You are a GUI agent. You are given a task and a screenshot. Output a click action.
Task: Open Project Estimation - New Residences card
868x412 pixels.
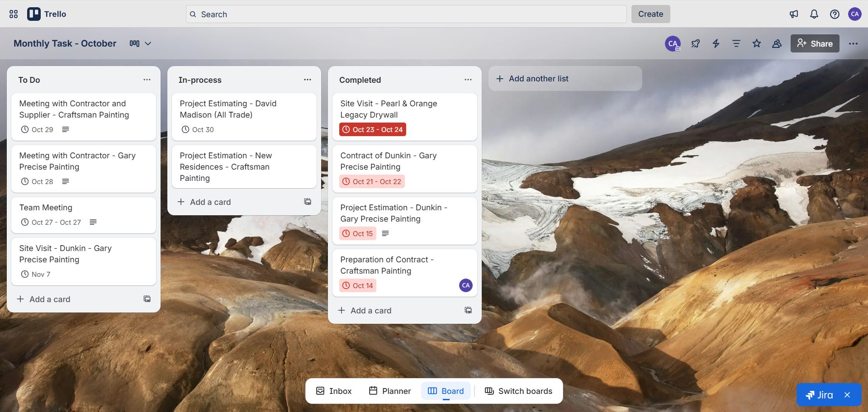coord(244,166)
